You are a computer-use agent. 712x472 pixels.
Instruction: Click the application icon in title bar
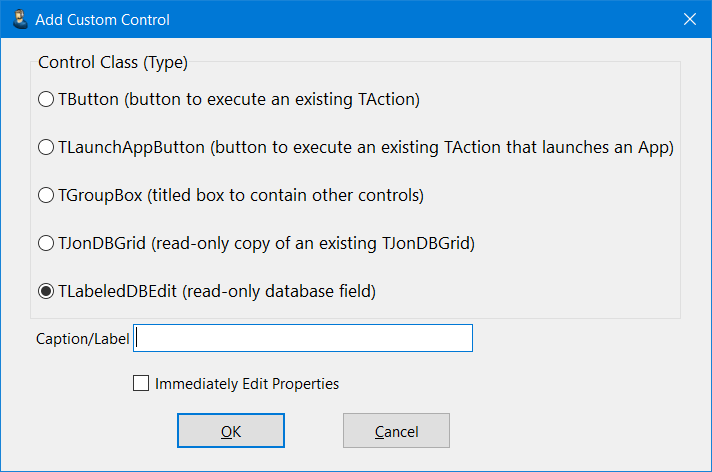point(19,19)
